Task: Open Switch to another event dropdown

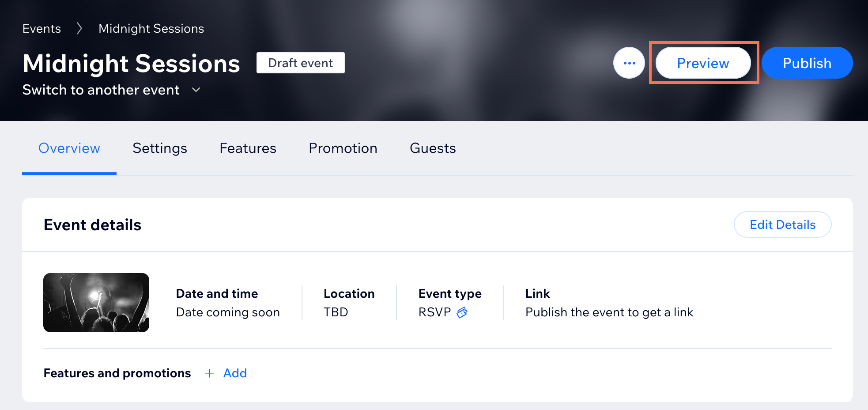Action: (112, 90)
